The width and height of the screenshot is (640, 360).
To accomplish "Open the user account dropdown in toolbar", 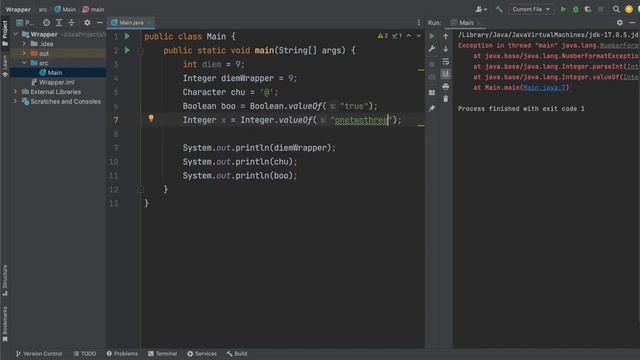I will 481,9.
